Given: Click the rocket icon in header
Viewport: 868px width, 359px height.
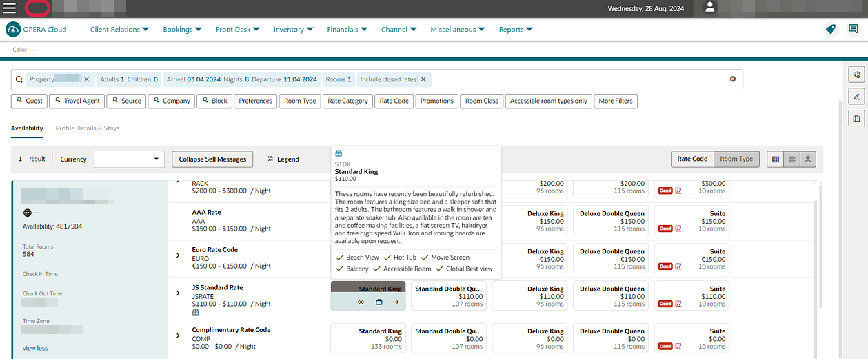Looking at the screenshot, I should coord(831,29).
